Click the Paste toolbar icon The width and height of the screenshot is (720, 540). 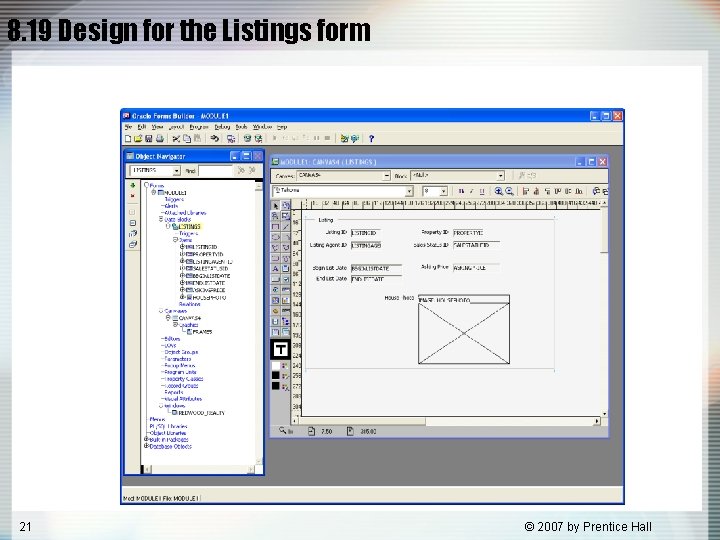tap(197, 138)
